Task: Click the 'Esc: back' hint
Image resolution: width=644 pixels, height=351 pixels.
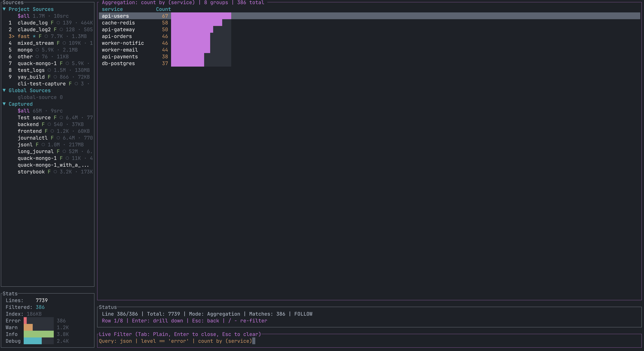Action: (x=205, y=321)
